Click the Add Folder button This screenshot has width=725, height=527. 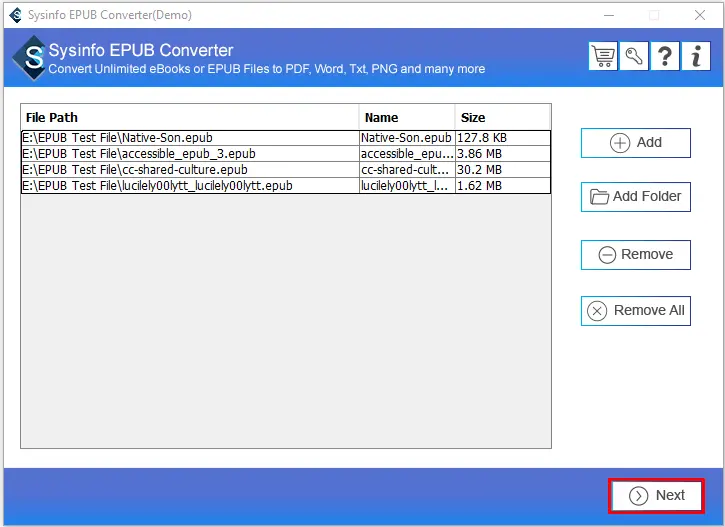tap(636, 197)
